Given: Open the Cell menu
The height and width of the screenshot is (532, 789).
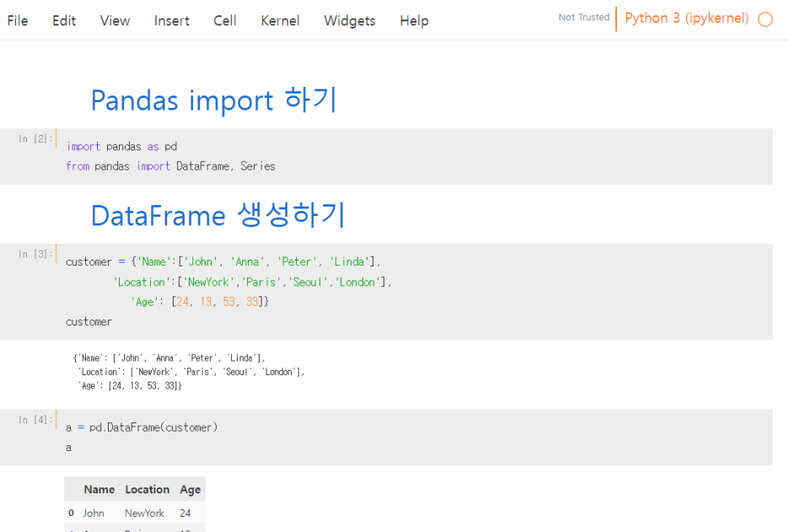Looking at the screenshot, I should 225,20.
